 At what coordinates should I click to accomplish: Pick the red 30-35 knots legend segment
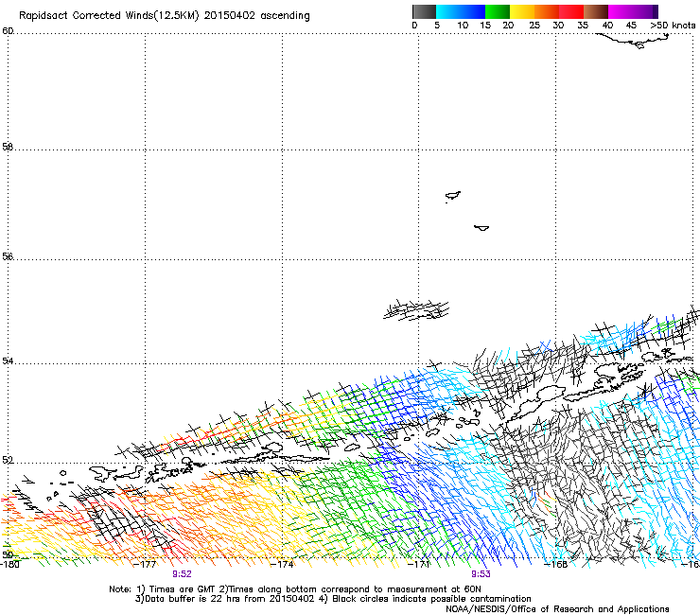(x=571, y=11)
